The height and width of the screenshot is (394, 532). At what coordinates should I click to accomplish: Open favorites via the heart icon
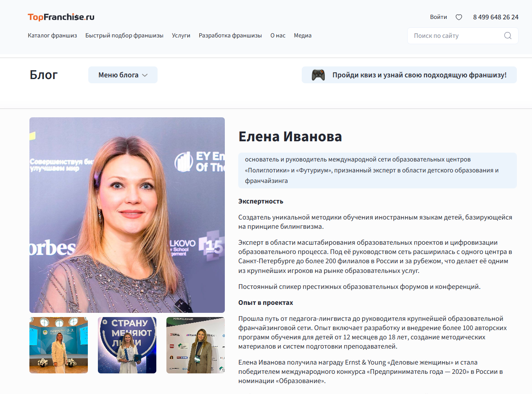tap(459, 17)
